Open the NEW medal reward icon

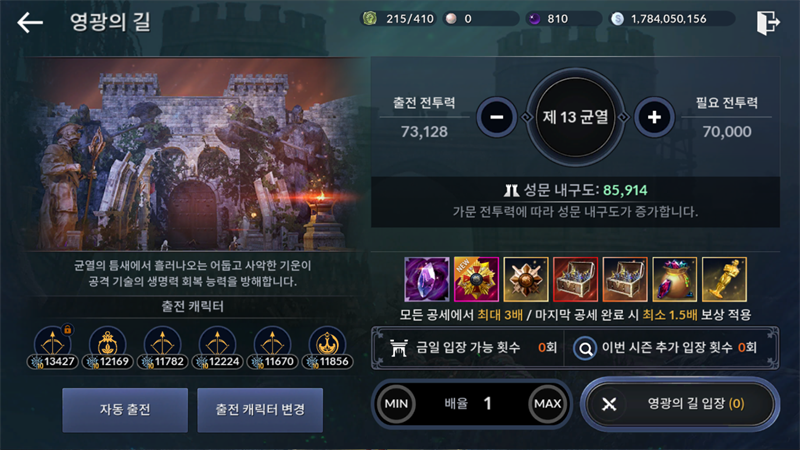(477, 279)
